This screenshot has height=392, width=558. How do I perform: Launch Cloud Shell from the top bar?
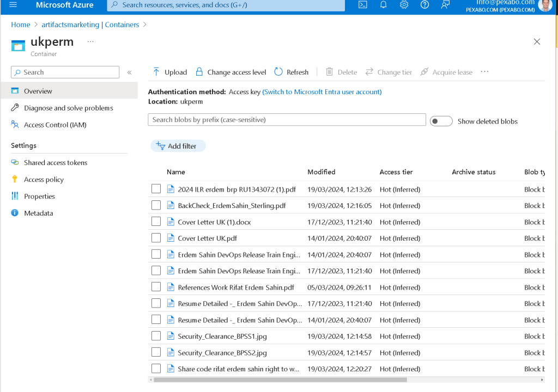coord(362,4)
